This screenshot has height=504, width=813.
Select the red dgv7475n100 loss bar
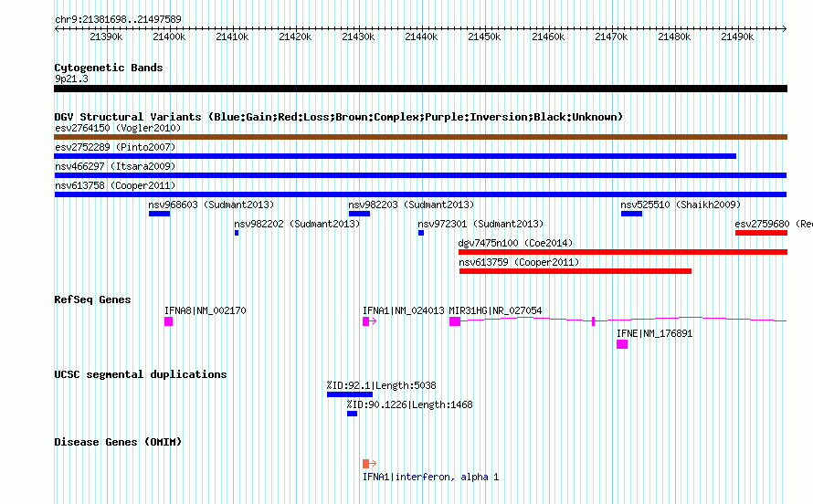[x=623, y=252]
